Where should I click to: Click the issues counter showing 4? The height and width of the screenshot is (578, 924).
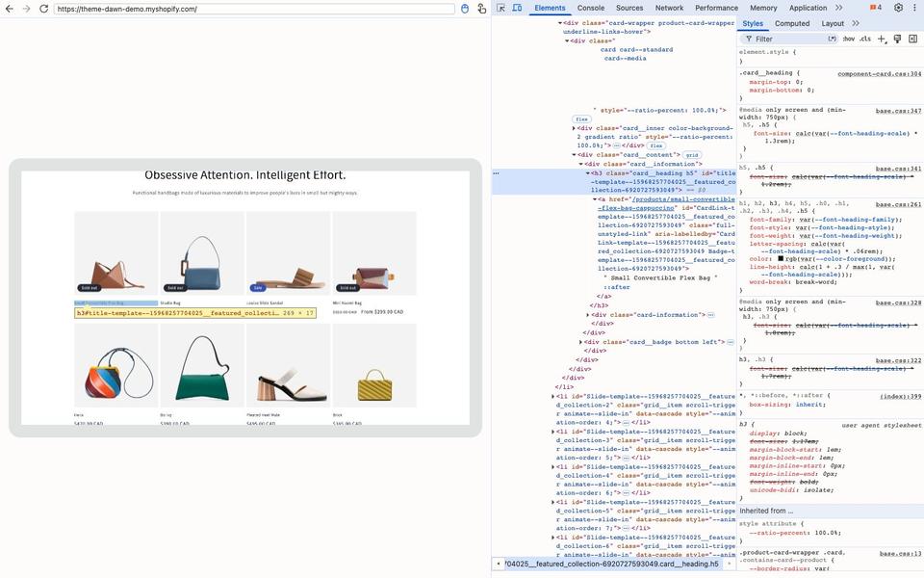(x=876, y=8)
